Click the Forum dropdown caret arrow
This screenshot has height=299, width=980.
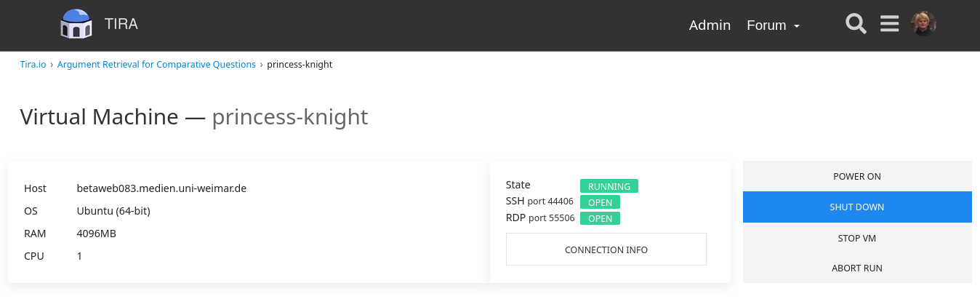[797, 26]
